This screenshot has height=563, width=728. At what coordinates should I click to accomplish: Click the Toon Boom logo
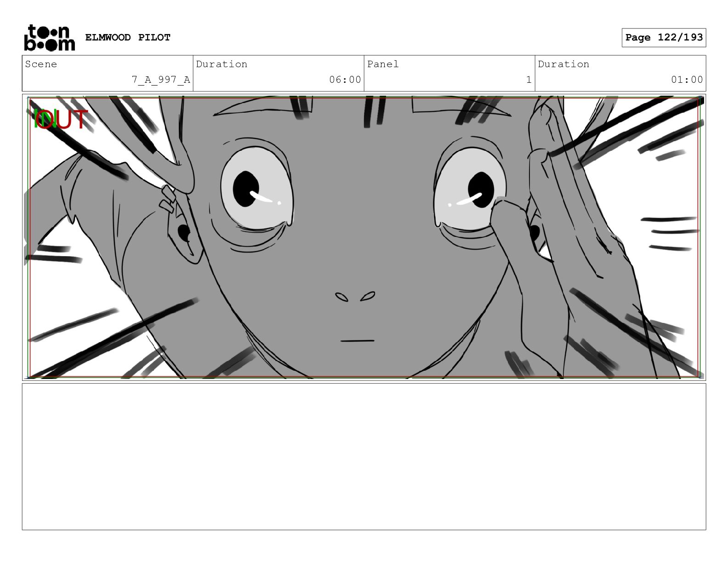click(x=49, y=38)
